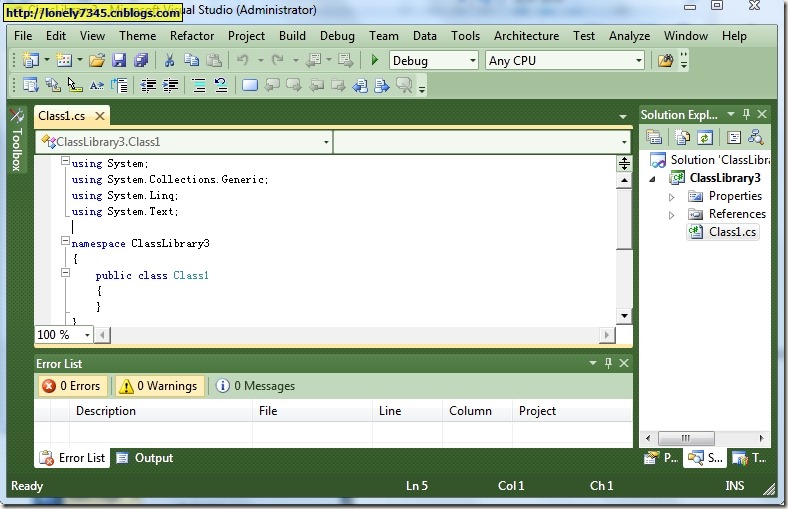Open the 100 % zoom dropdown
This screenshot has height=509, width=788.
(x=63, y=335)
